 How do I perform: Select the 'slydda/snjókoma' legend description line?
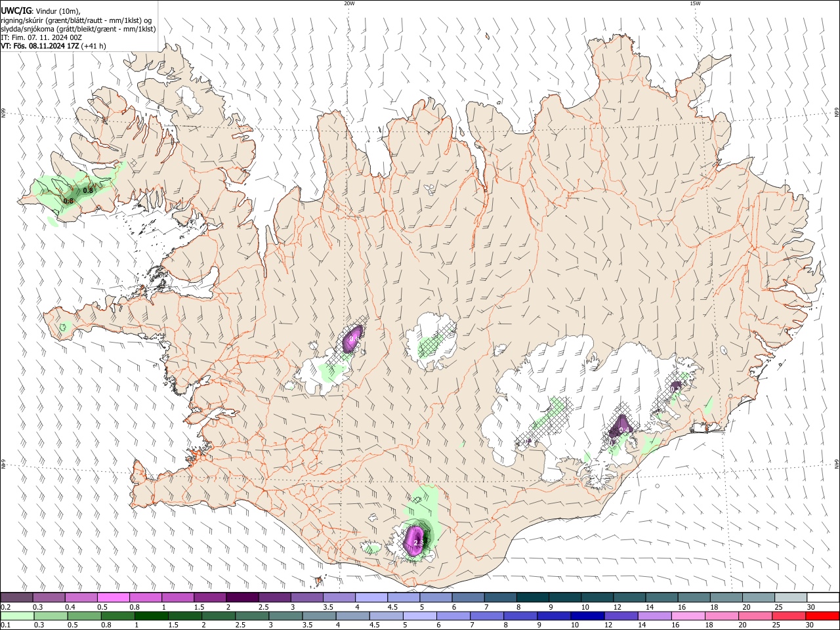(78, 29)
